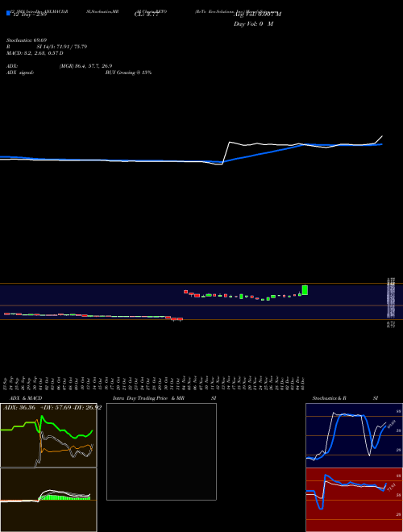The height and width of the screenshot is (532, 403).
Task: Click the green MACD histogram bars
Action: (64, 497)
